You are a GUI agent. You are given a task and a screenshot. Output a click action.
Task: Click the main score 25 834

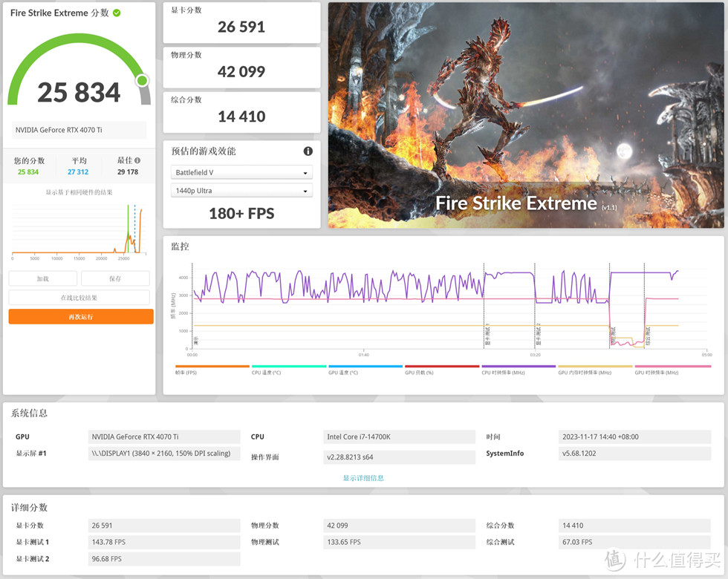79,92
